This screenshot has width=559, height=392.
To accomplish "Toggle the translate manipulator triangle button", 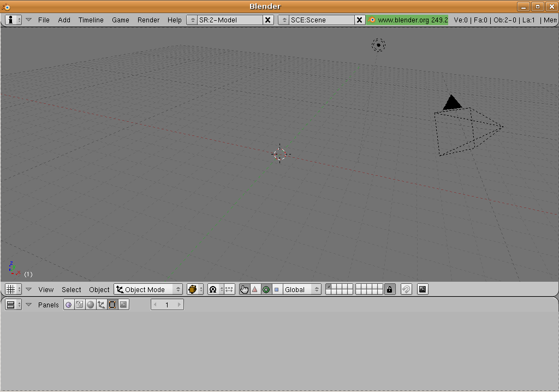I will click(255, 289).
